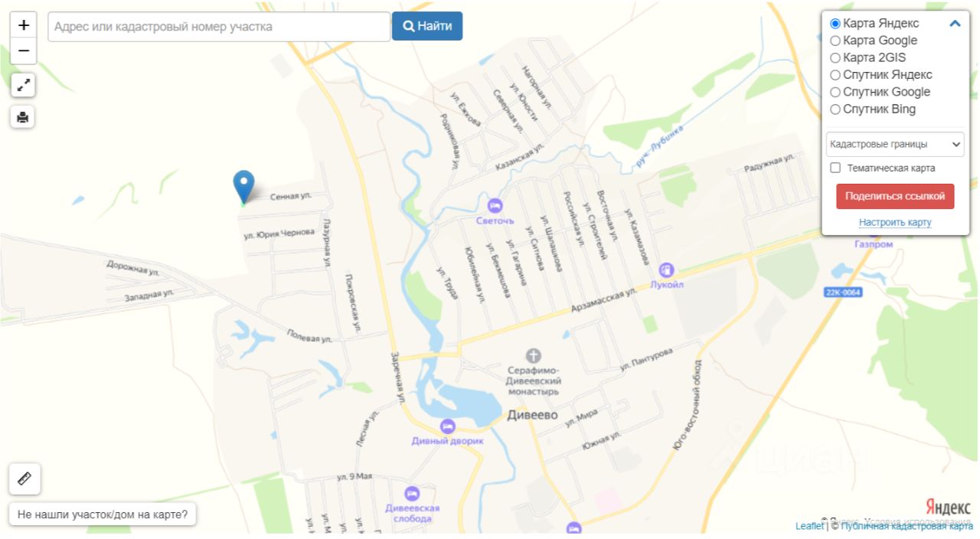Toggle fullscreen map view icon

pyautogui.click(x=24, y=85)
